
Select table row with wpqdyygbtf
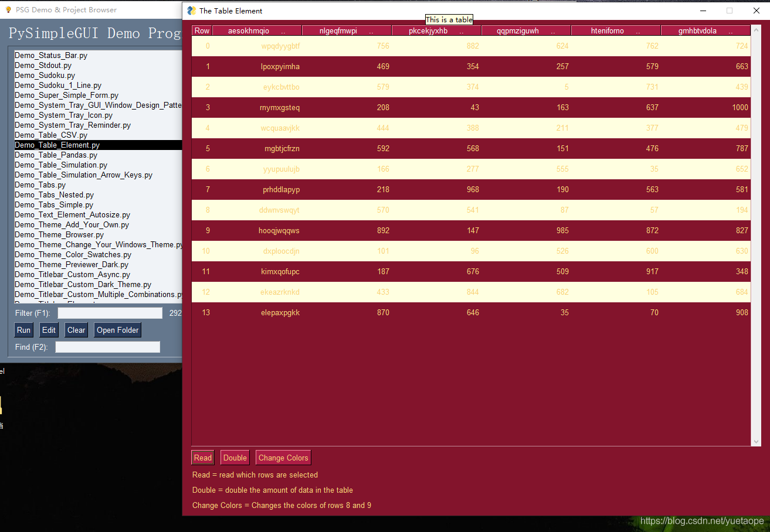tap(471, 46)
